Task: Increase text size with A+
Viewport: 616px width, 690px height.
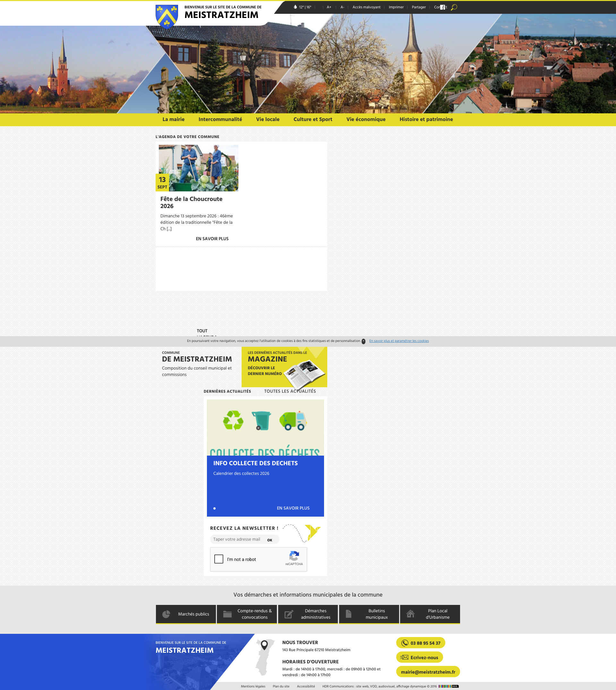Action: click(329, 7)
